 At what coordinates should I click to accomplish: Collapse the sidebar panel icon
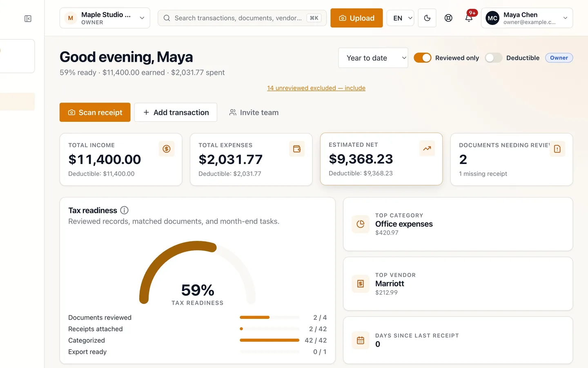pos(28,18)
